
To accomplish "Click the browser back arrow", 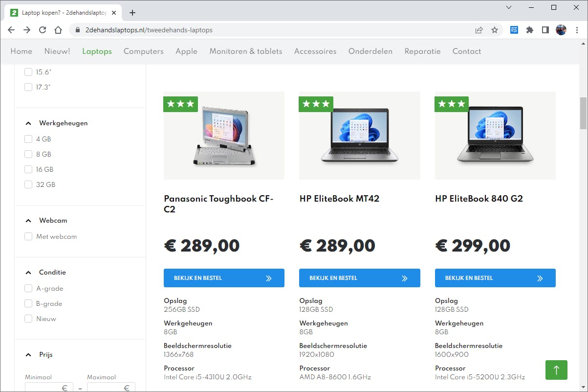I will tap(11, 30).
